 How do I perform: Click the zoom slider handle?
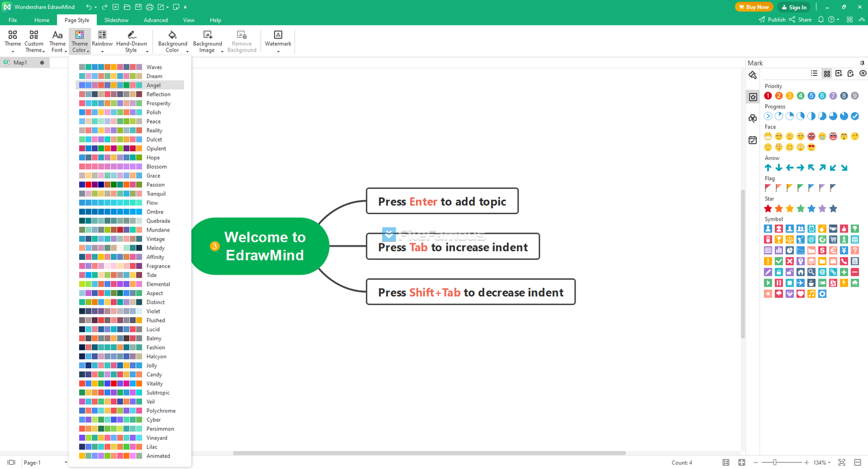(x=775, y=462)
